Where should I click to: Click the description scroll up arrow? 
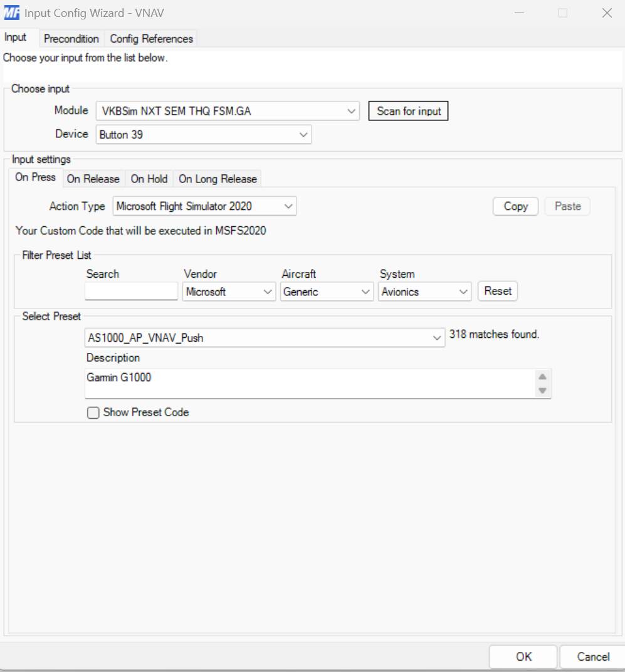[542, 377]
